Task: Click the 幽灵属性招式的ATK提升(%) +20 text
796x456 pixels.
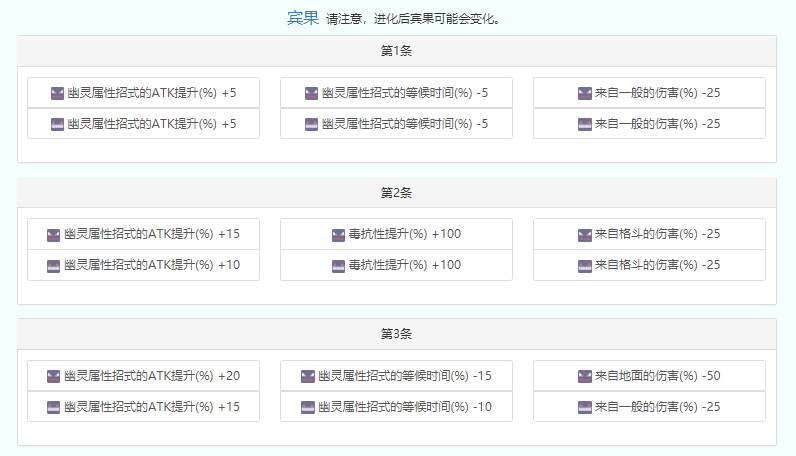Action: tap(151, 376)
